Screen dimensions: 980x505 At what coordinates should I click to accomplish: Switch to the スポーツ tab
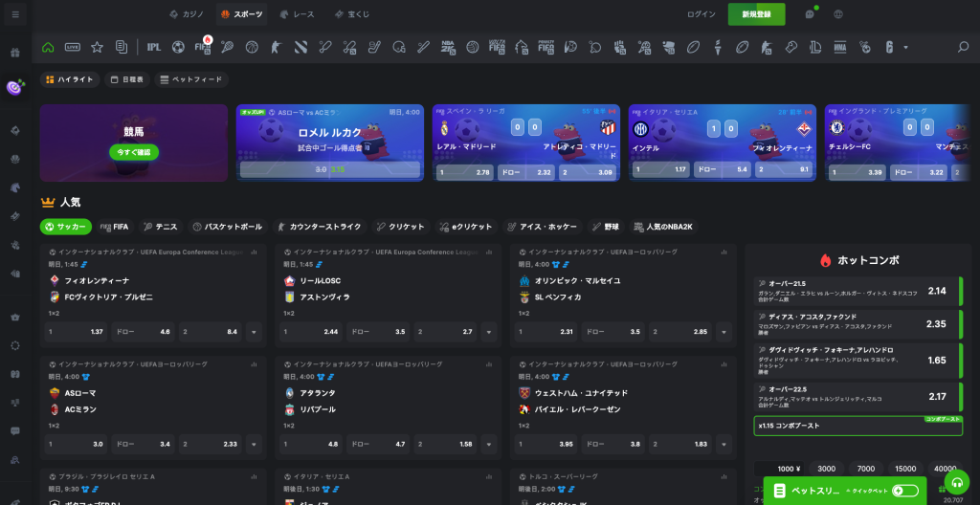[242, 14]
